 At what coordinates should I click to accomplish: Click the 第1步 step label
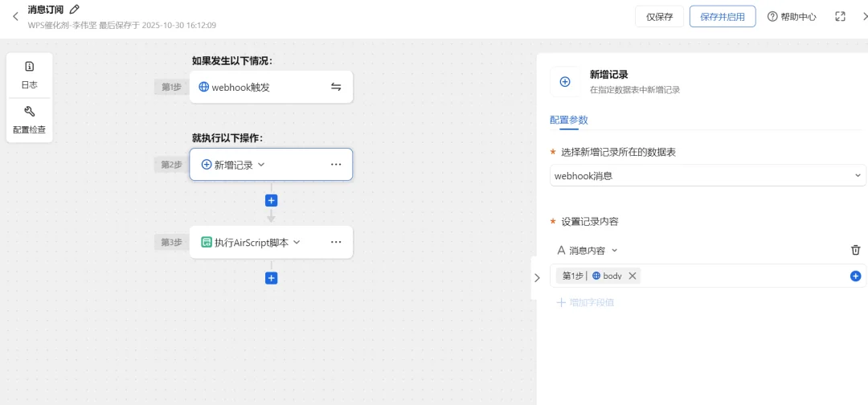(171, 87)
